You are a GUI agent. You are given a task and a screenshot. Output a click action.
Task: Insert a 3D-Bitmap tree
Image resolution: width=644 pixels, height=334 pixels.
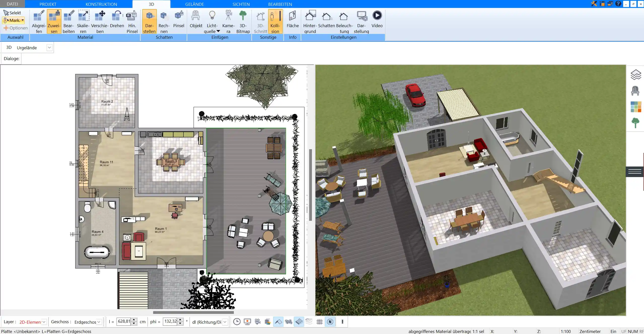[243, 22]
